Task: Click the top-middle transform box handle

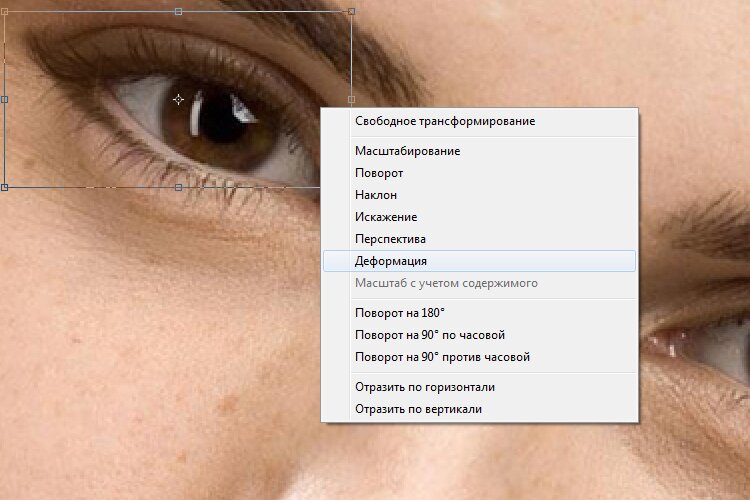Action: pos(178,11)
